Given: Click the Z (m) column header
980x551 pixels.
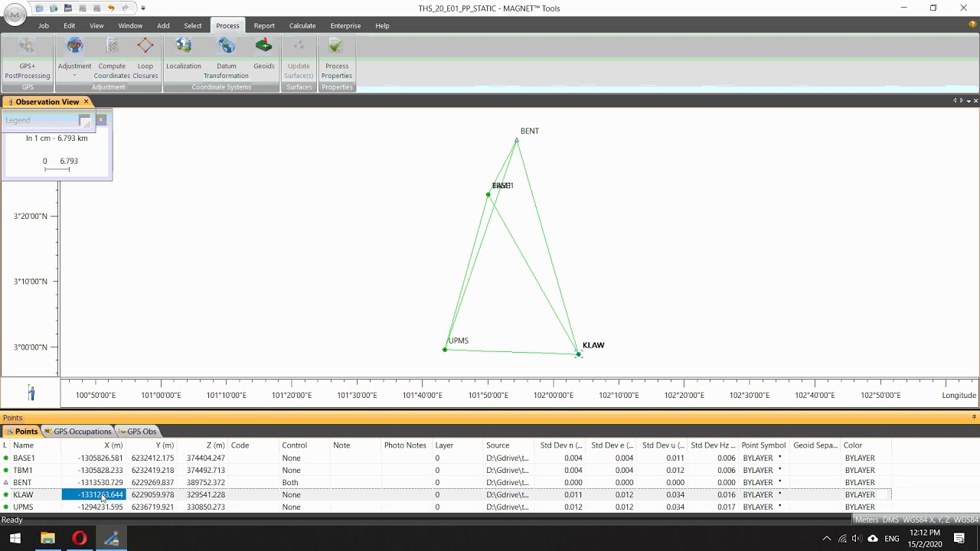Looking at the screenshot, I should 202,445.
